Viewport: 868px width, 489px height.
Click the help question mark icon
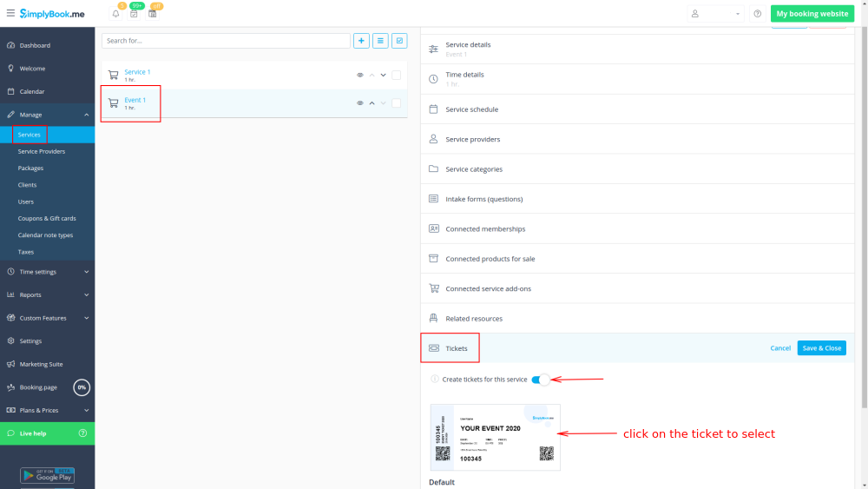[757, 14]
